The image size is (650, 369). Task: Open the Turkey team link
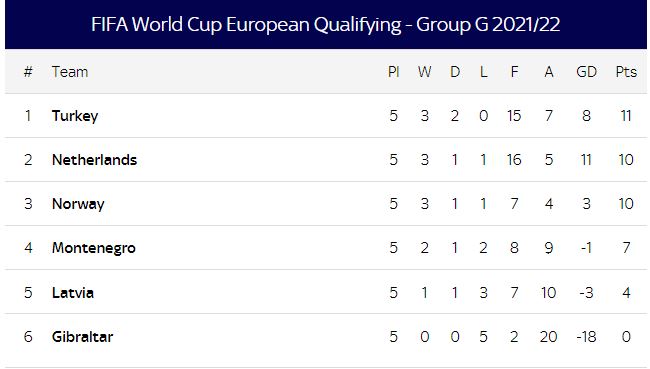point(75,116)
